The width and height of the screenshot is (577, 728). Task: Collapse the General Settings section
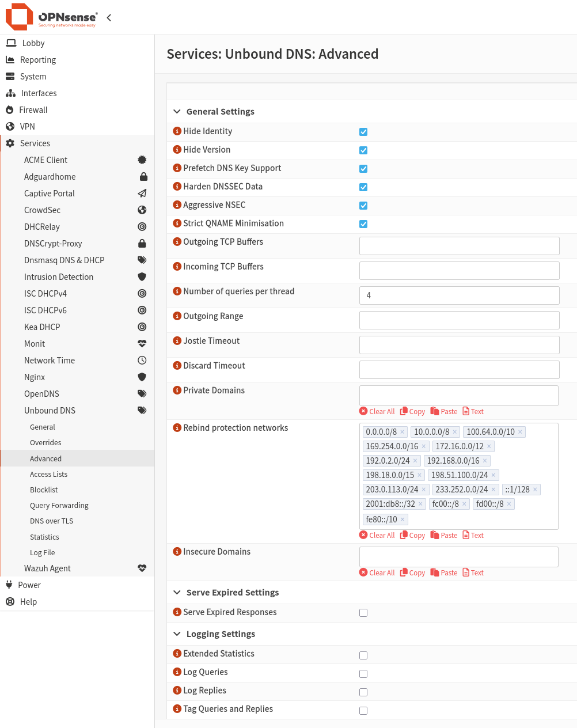177,112
